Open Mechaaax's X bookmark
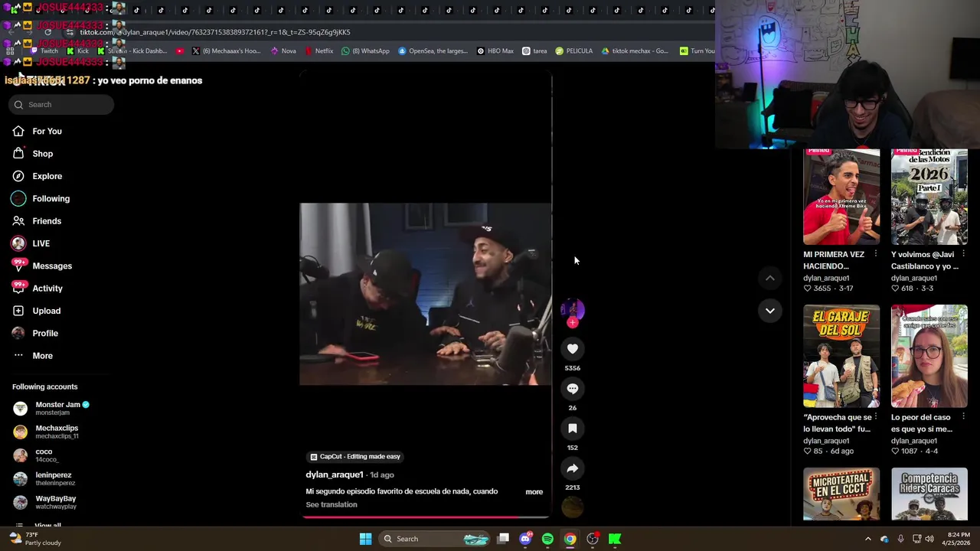This screenshot has width=980, height=551. 226,51
